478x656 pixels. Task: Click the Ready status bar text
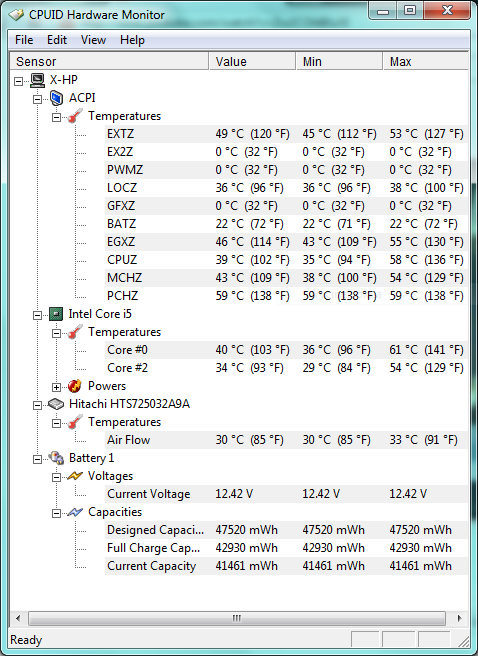click(26, 640)
